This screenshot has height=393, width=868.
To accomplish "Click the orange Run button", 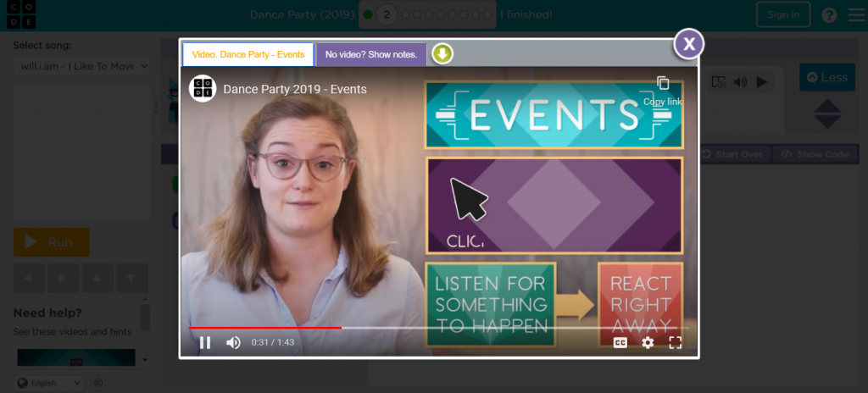I will [52, 242].
